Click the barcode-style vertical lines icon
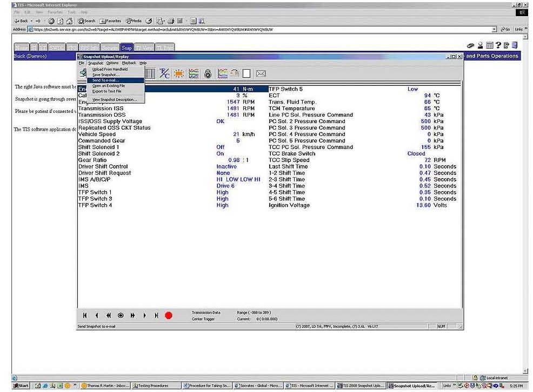Viewport: 533px width, 392px height. click(x=150, y=74)
